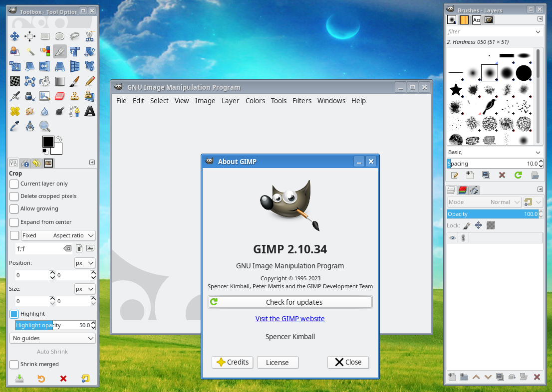The image size is (552, 392).
Task: Select the star brush thumbnail
Action: pyautogui.click(x=456, y=90)
